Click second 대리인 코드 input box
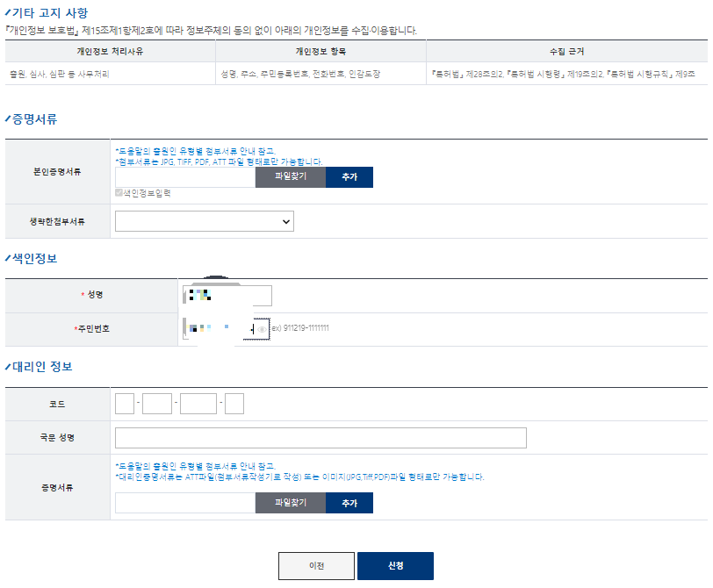This screenshot has width=713, height=588. 157,404
